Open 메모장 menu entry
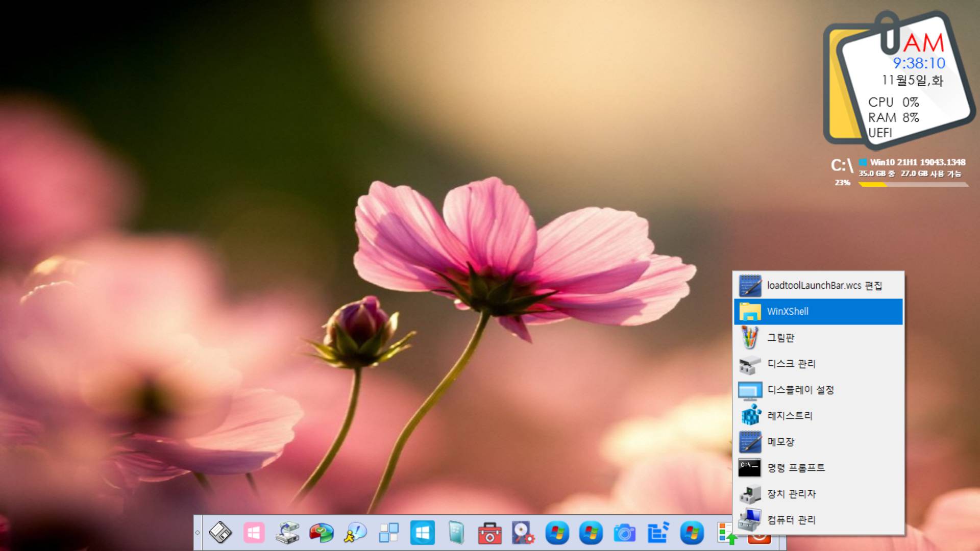This screenshot has width=980, height=551. tap(818, 441)
